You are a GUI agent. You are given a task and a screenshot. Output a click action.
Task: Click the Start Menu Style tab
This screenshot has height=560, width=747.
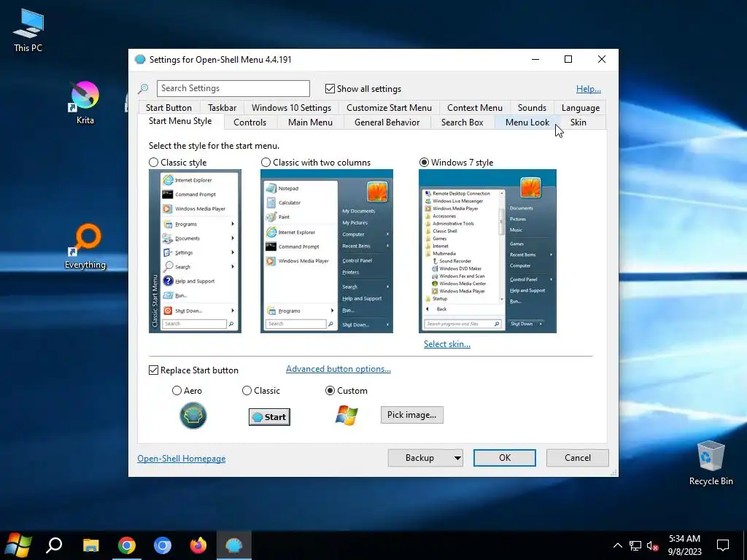click(180, 121)
